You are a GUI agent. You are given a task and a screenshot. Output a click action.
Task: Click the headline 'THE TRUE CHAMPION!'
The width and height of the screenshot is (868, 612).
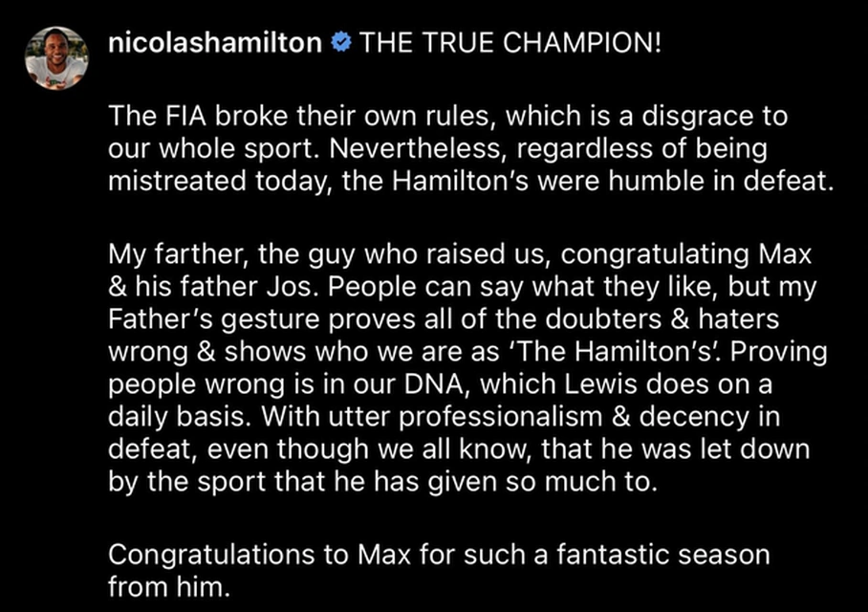tap(510, 43)
